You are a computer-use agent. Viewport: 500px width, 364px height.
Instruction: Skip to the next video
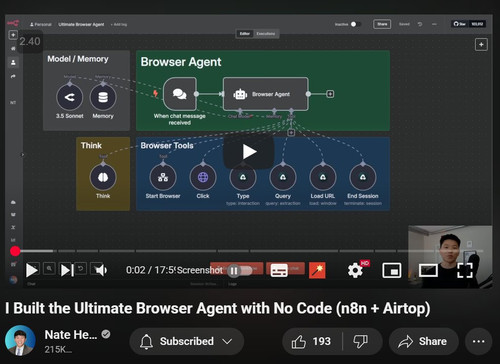(67, 270)
